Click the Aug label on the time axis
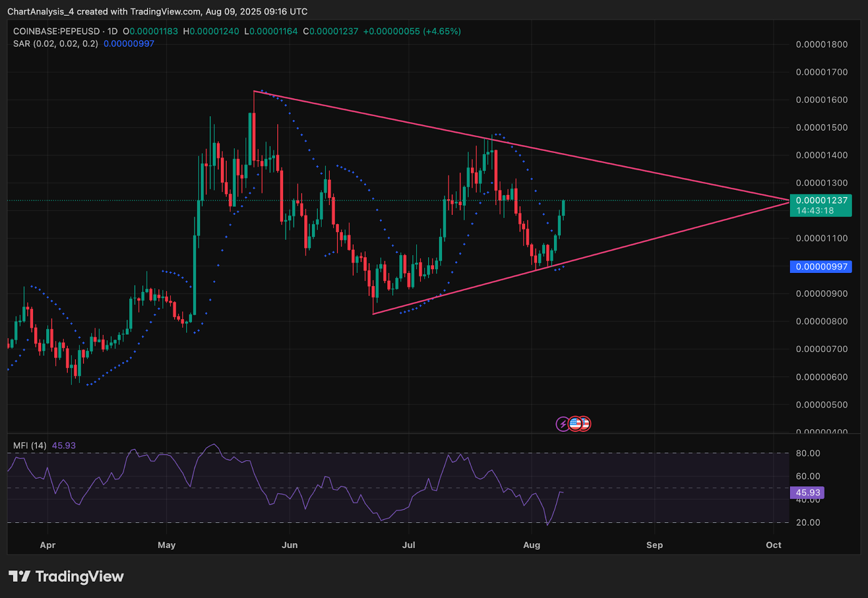Viewport: 868px width, 598px height. (532, 545)
